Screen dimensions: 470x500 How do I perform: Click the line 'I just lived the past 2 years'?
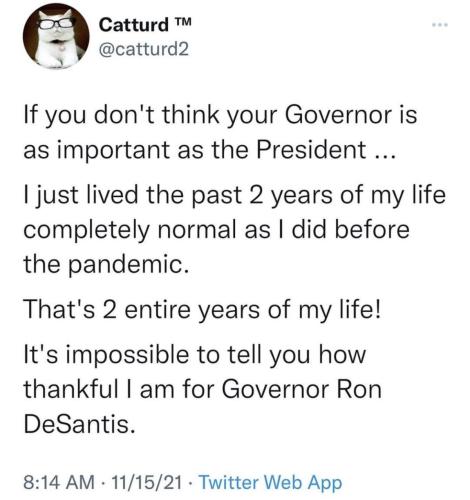click(235, 195)
